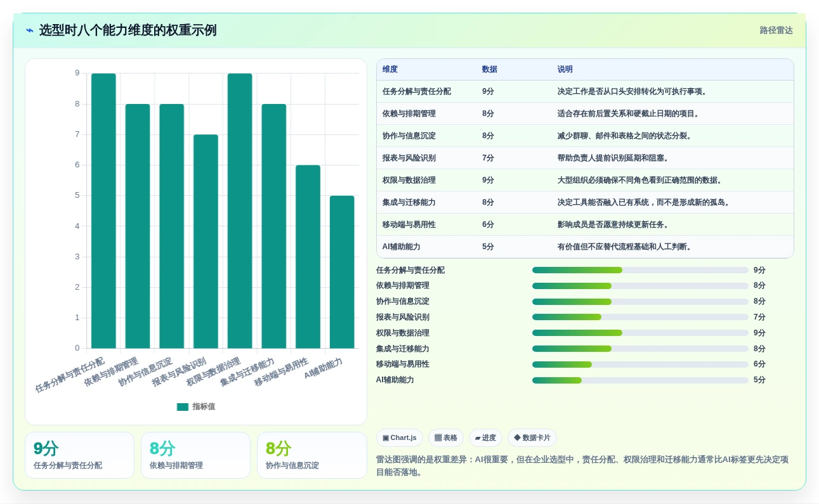
Task: Click the 表格 tag
Action: [x=445, y=438]
